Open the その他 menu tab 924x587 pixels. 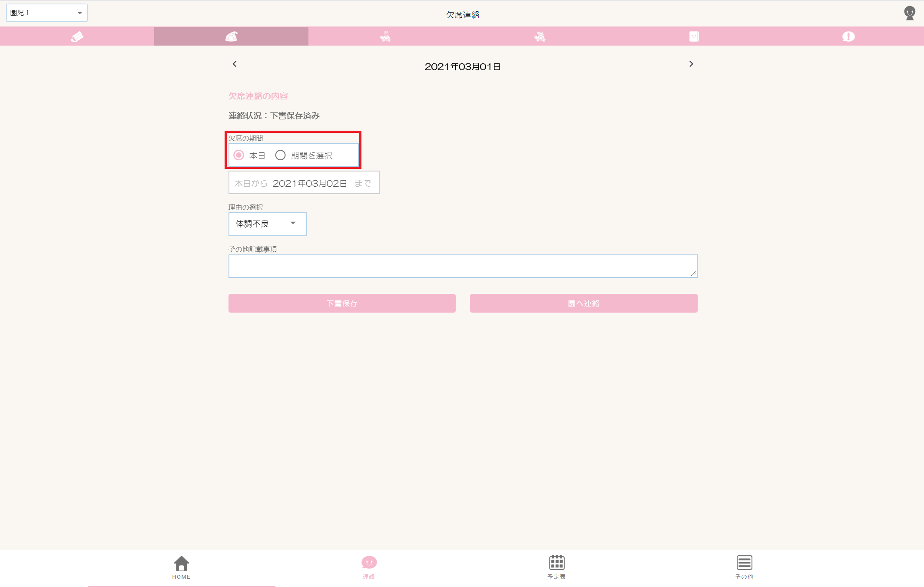coord(744,567)
